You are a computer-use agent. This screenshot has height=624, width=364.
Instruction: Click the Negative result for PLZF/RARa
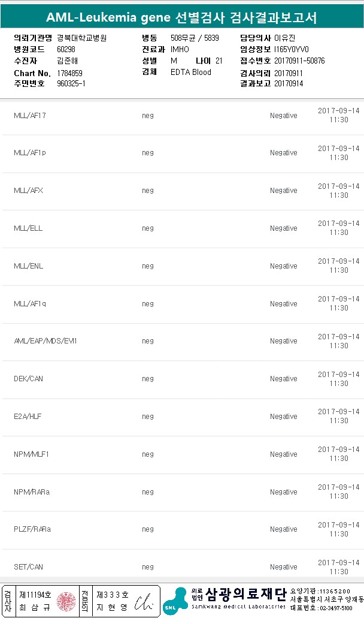pyautogui.click(x=283, y=529)
